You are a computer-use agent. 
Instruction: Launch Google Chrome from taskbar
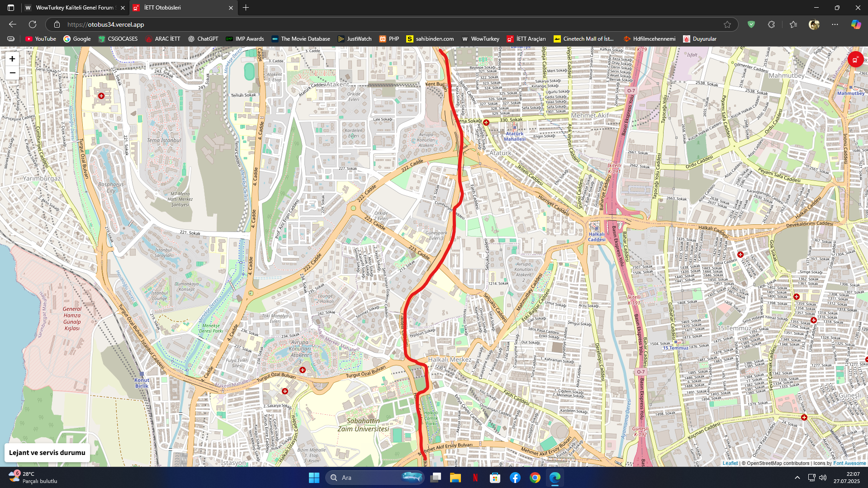pos(535,478)
